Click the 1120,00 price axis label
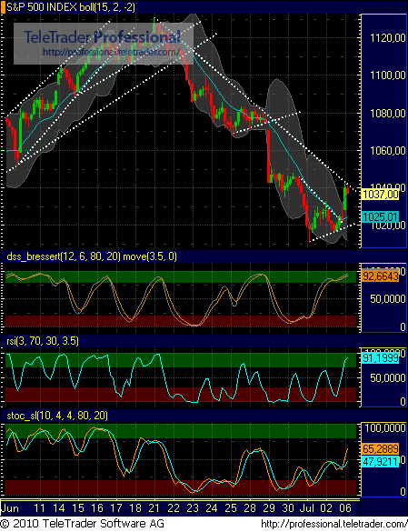The height and width of the screenshot is (532, 408). [388, 38]
